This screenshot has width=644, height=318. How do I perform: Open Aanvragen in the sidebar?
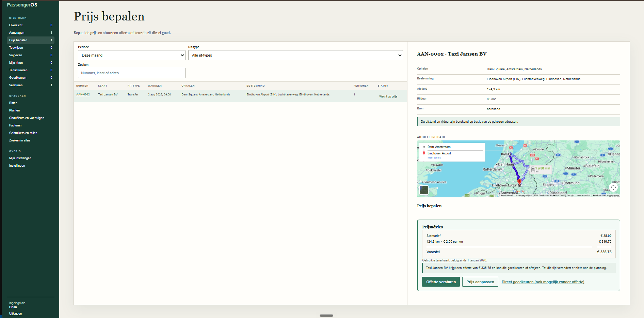coord(31,33)
